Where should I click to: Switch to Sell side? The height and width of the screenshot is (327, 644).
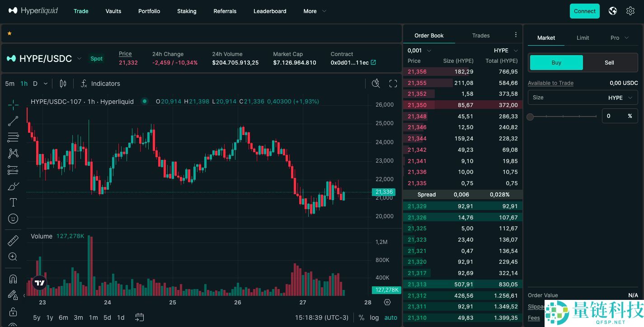[609, 63]
